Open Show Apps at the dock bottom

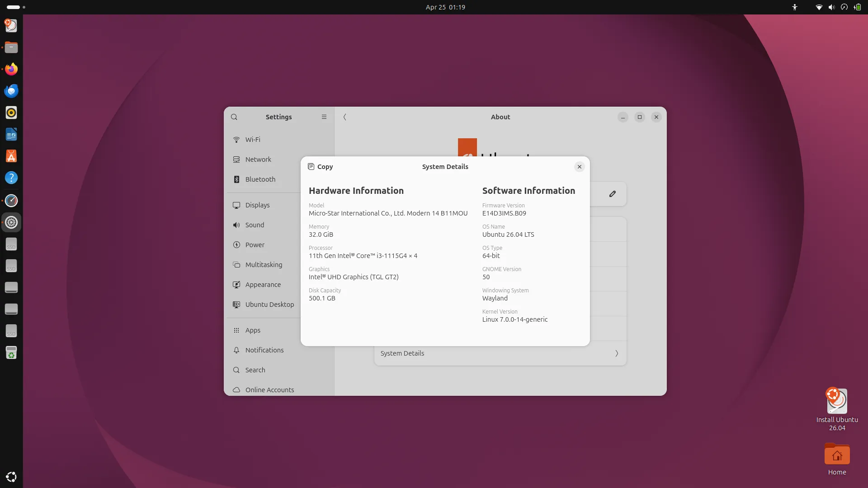(11, 477)
